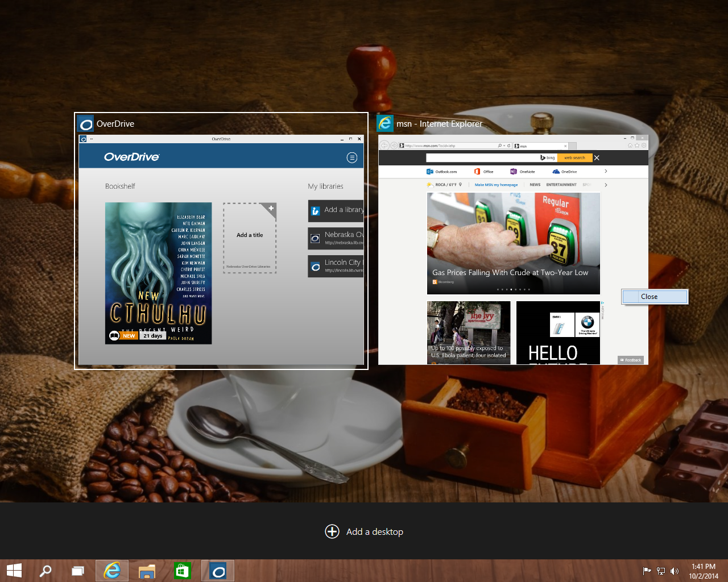Dismiss the msn search bar with X

click(x=597, y=157)
